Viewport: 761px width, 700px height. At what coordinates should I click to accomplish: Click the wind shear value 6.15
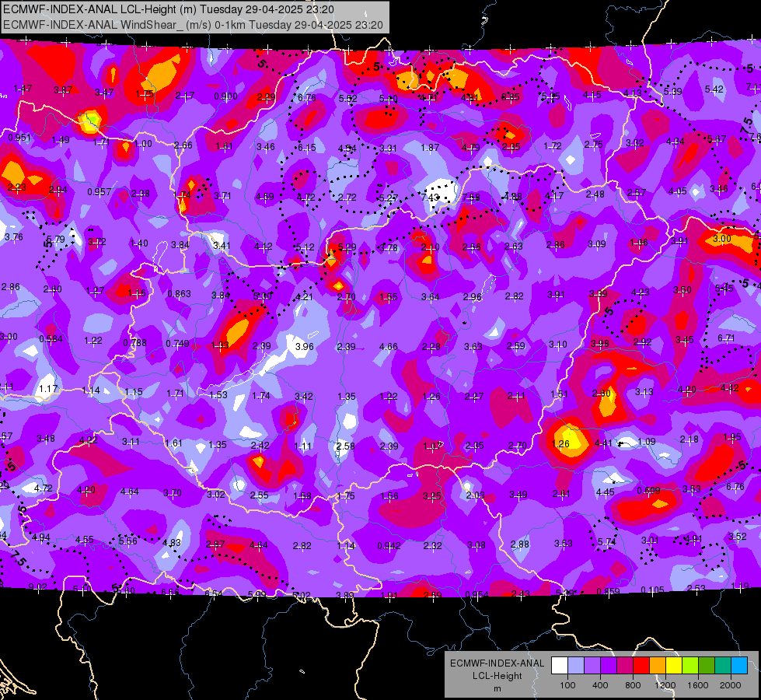pos(307,147)
